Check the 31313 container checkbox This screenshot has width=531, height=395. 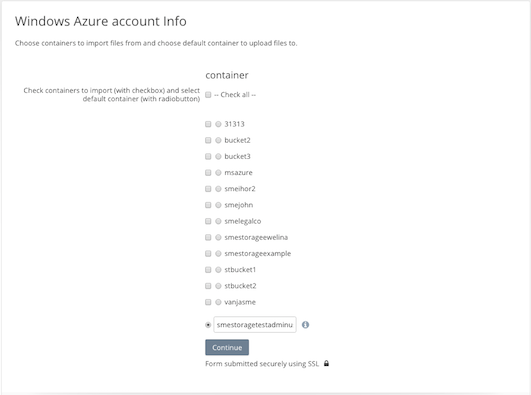point(208,124)
